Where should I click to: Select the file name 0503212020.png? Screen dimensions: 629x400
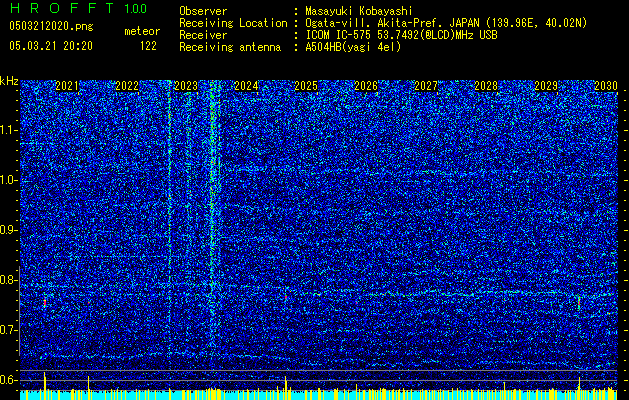pos(51,26)
